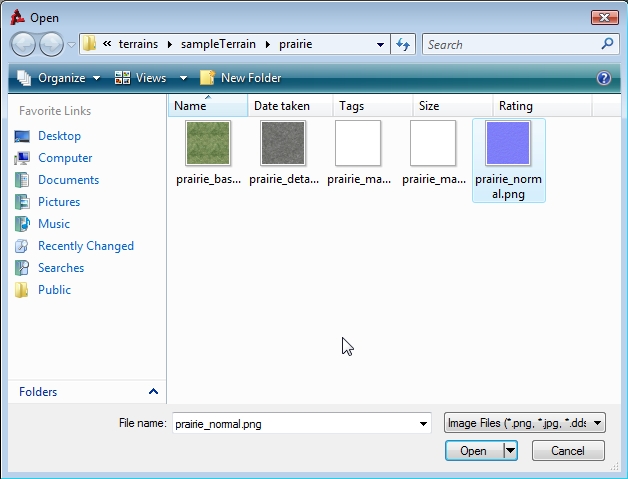Viewport: 628px width, 479px height.
Task: Open Desktop in Favorite Links
Action: click(59, 136)
